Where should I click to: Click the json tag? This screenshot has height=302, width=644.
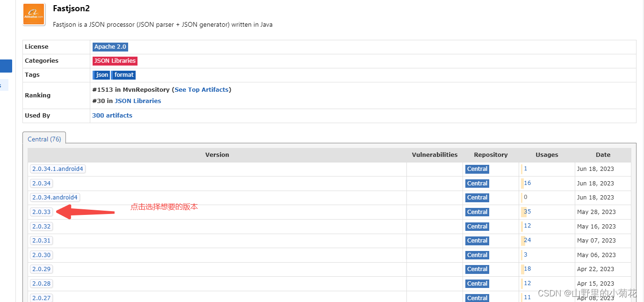point(101,75)
